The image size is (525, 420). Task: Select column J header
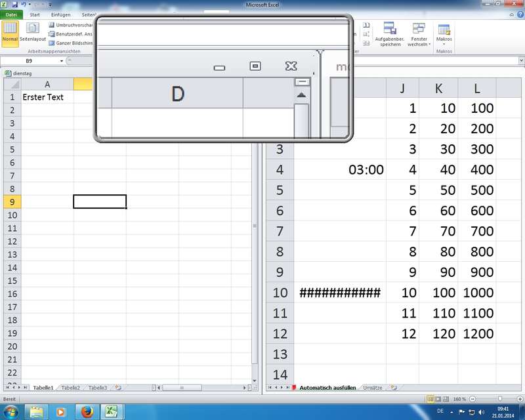[x=402, y=88]
